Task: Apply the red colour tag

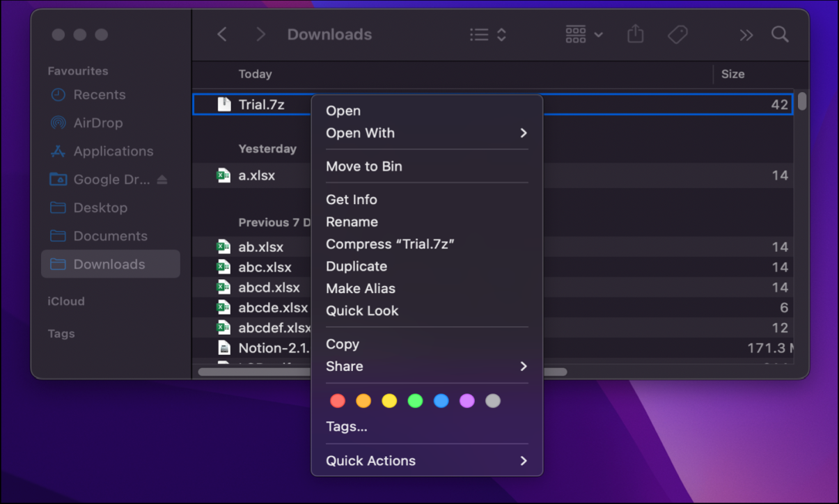Action: (338, 401)
